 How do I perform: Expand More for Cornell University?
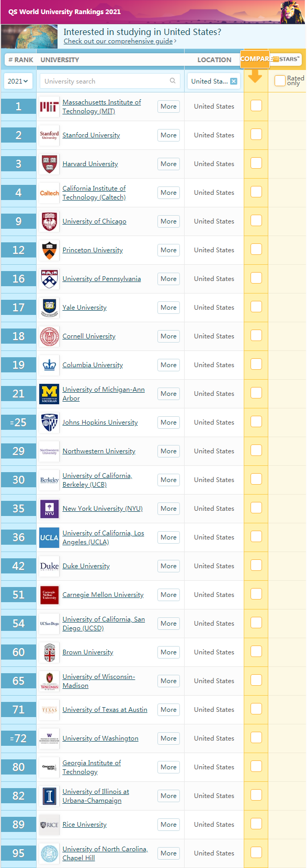pyautogui.click(x=168, y=336)
